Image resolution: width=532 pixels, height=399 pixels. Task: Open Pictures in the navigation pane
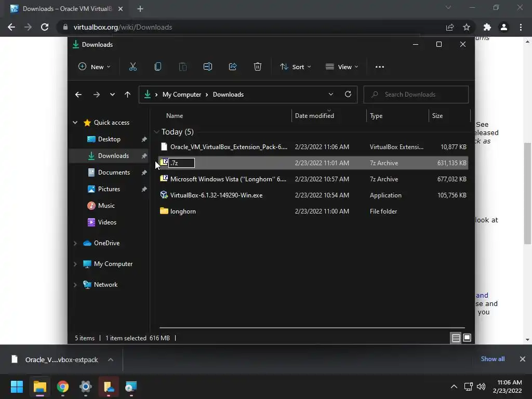coord(109,189)
